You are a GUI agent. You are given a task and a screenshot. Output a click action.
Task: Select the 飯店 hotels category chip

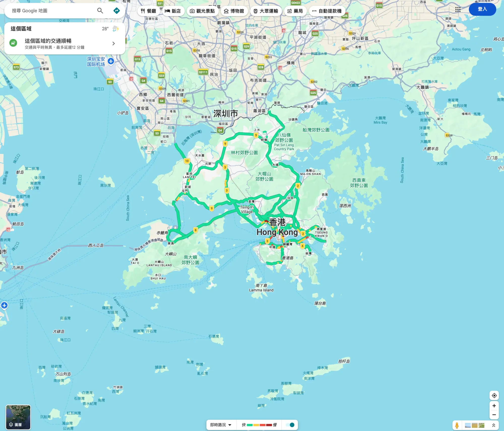173,11
